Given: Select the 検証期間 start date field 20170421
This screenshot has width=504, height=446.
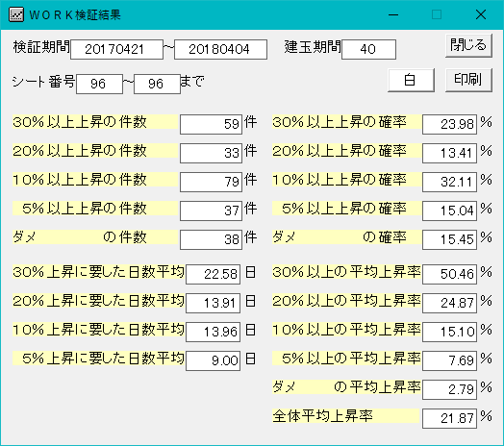Looking at the screenshot, I should pos(116,49).
